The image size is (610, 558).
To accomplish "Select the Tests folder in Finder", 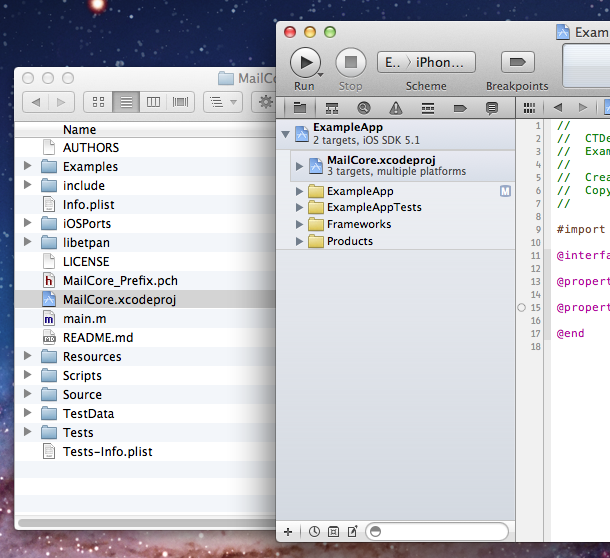I will point(145,433).
